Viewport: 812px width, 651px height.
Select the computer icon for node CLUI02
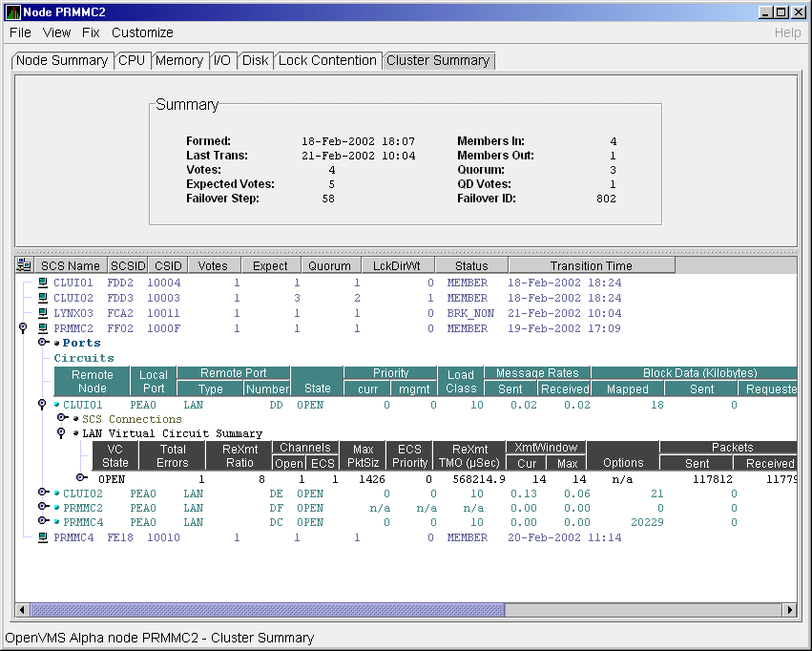click(44, 298)
